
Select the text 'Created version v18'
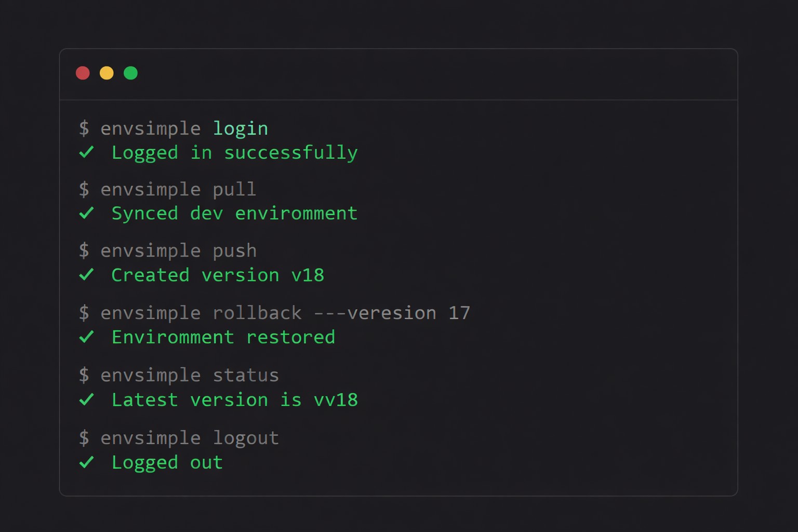[217, 275]
